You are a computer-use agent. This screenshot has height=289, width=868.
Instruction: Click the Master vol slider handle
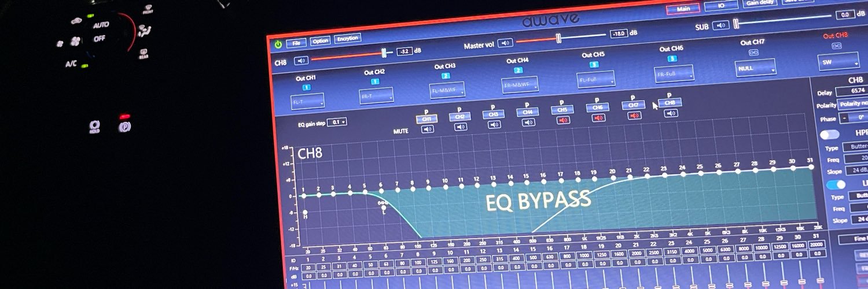(558, 39)
